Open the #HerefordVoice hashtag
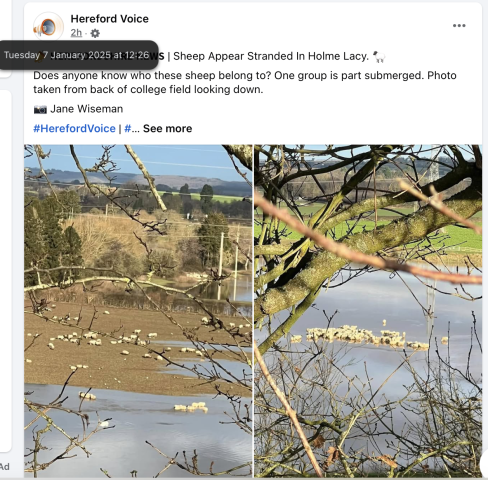 click(74, 129)
